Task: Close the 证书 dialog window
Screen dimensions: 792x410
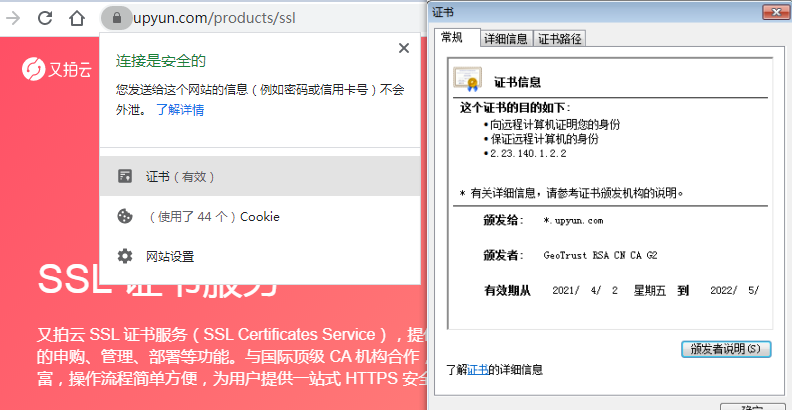Action: coord(776,12)
